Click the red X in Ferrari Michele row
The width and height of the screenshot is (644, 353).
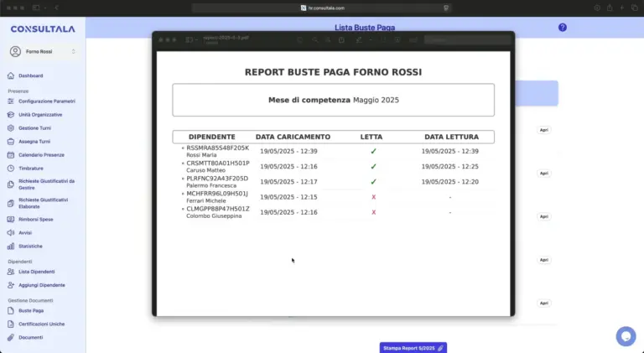[x=373, y=197]
